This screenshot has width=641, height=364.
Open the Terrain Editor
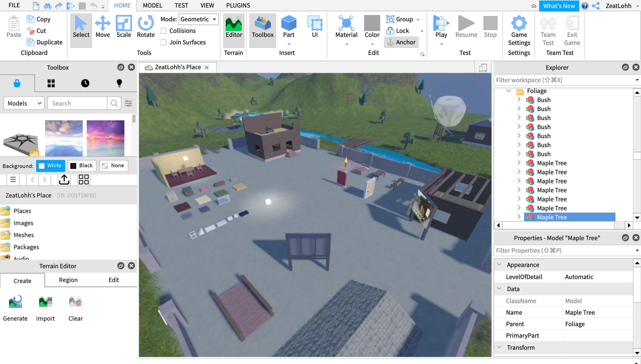(233, 28)
